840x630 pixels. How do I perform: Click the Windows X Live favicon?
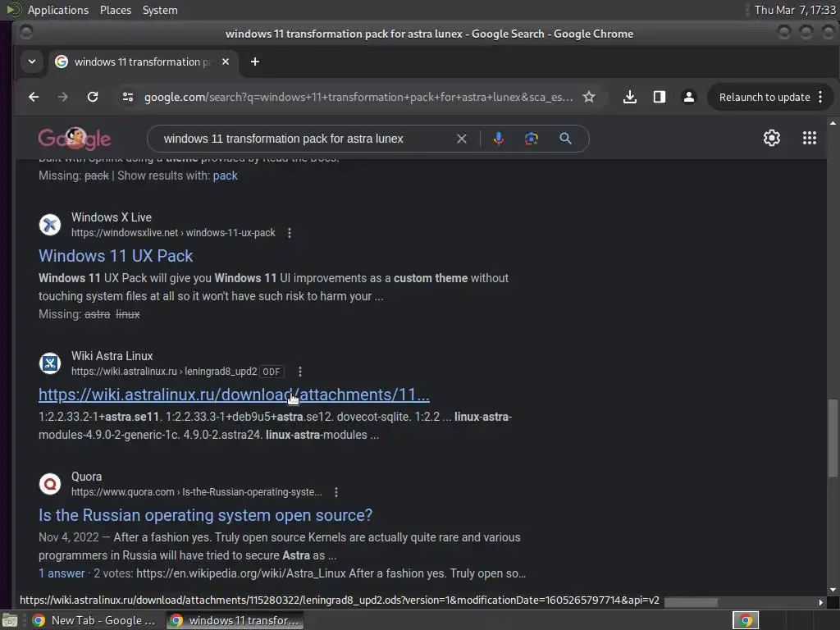[50, 225]
